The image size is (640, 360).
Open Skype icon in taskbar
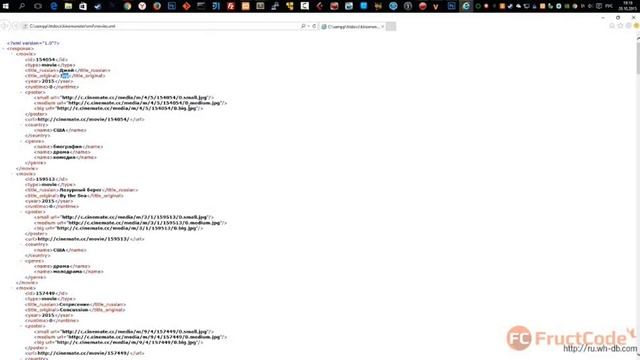pos(393,6)
